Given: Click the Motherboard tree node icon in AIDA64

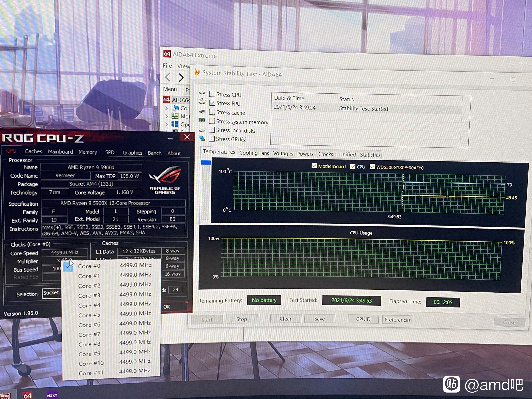Looking at the screenshot, I should [x=175, y=116].
